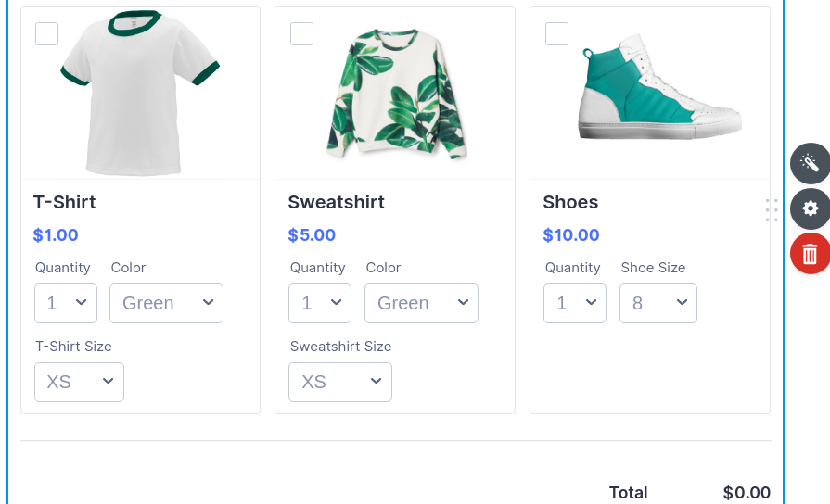Screen dimensions: 830x504
Task: Click the Sweatshirt product title
Action: coord(336,202)
